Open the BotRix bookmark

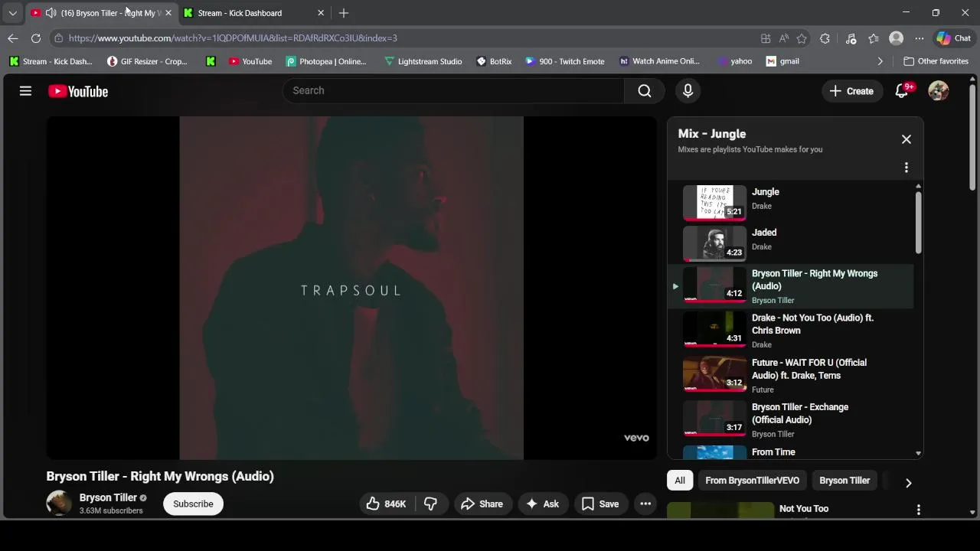point(494,61)
